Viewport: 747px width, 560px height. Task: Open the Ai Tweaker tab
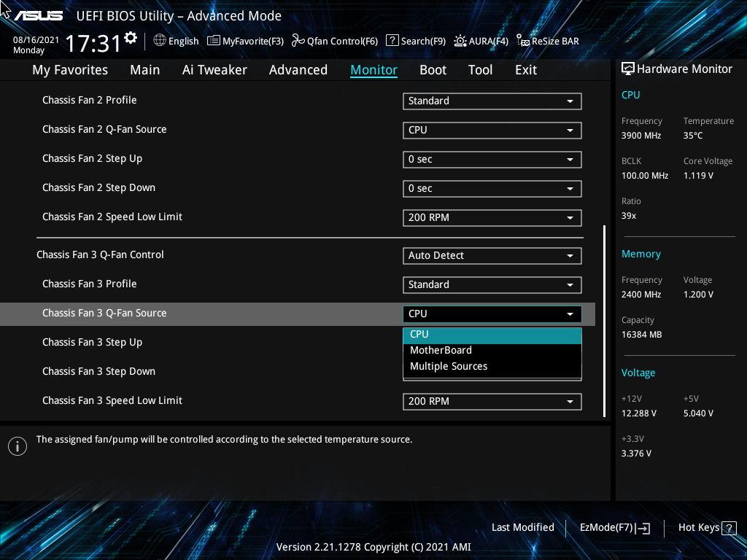[214, 70]
